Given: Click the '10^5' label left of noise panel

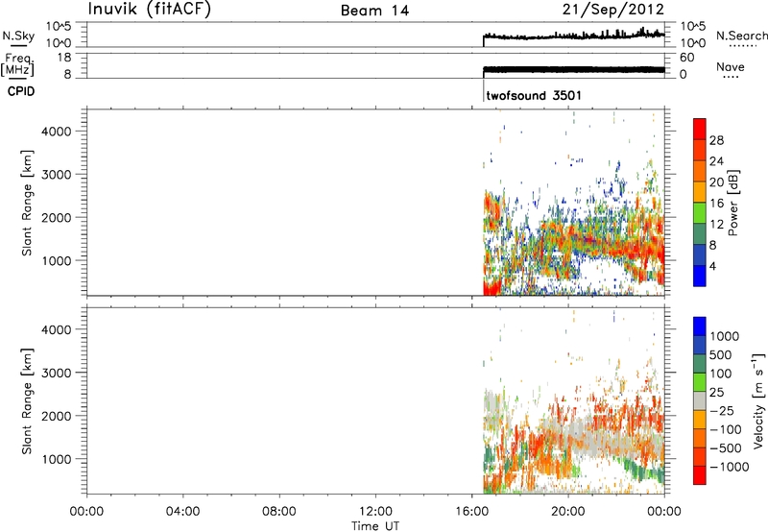Looking at the screenshot, I should pos(59,27).
